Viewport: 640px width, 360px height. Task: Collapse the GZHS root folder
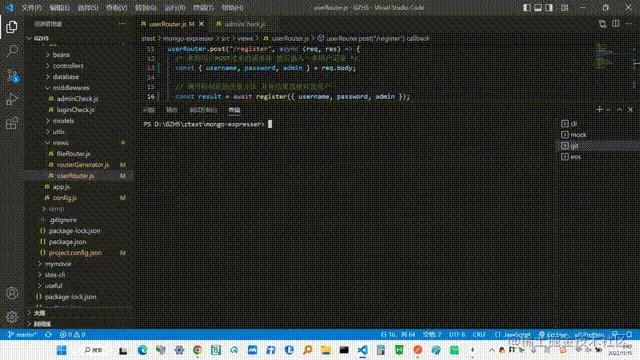[x=41, y=38]
